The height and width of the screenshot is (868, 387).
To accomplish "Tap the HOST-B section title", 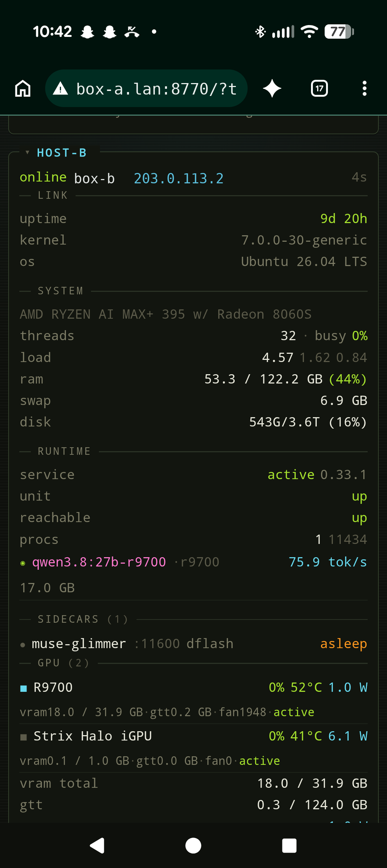I will tap(62, 153).
